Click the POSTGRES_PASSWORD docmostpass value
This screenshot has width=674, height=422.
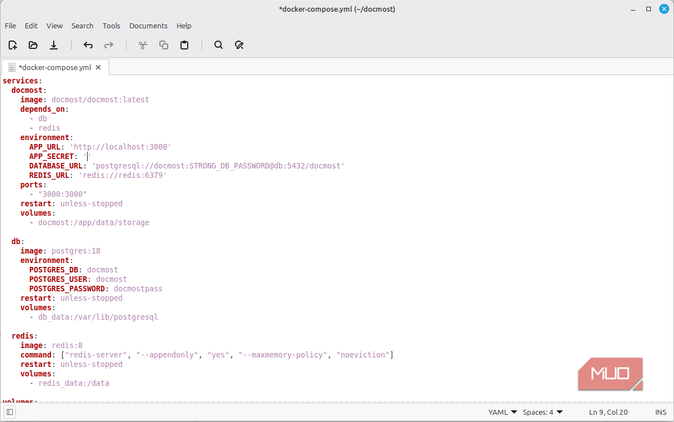coord(138,289)
